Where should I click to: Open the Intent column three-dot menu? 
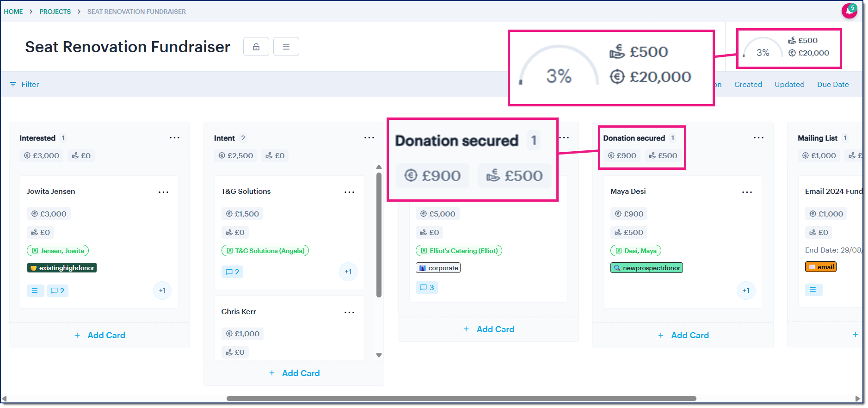(369, 138)
